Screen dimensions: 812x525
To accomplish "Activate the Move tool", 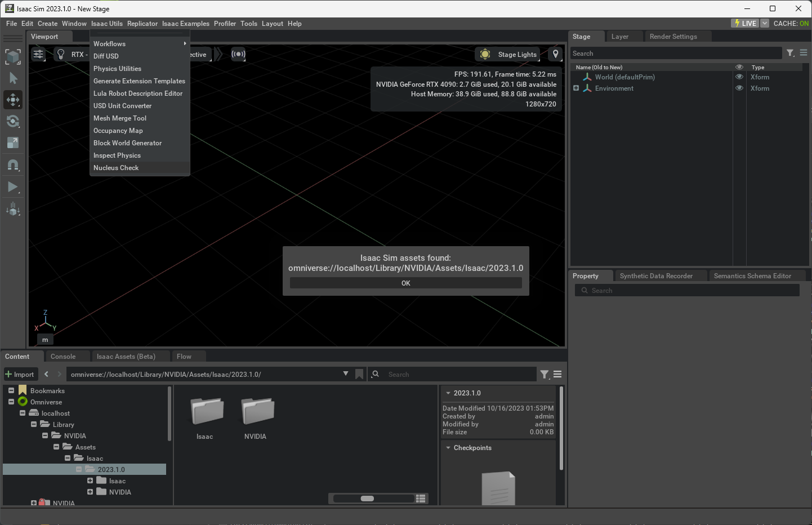I will click(13, 100).
